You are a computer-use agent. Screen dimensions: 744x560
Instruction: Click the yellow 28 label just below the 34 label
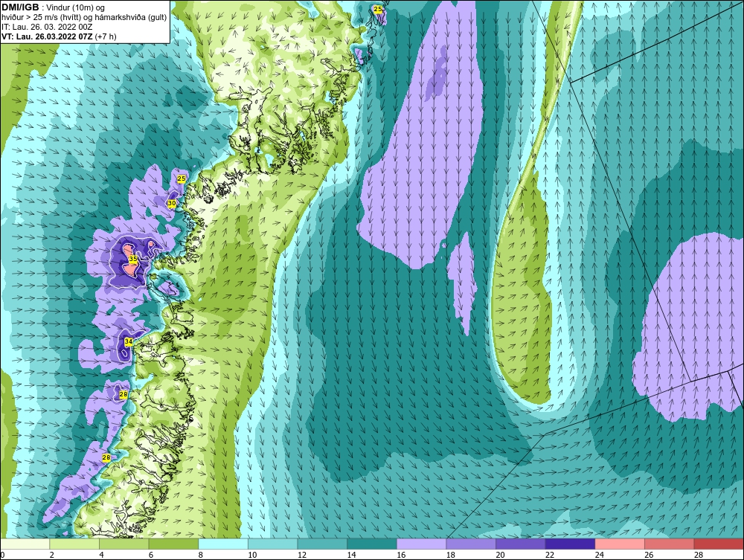click(123, 394)
